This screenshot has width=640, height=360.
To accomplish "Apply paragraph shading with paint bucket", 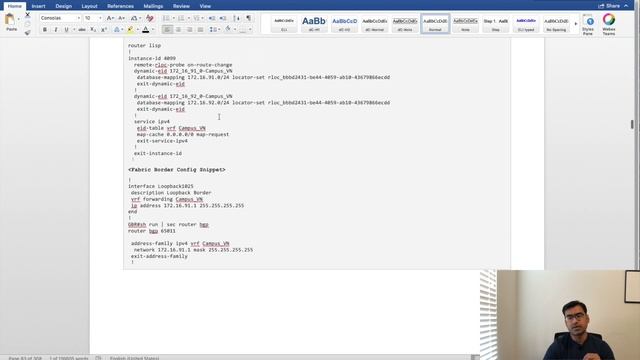I will [228, 29].
